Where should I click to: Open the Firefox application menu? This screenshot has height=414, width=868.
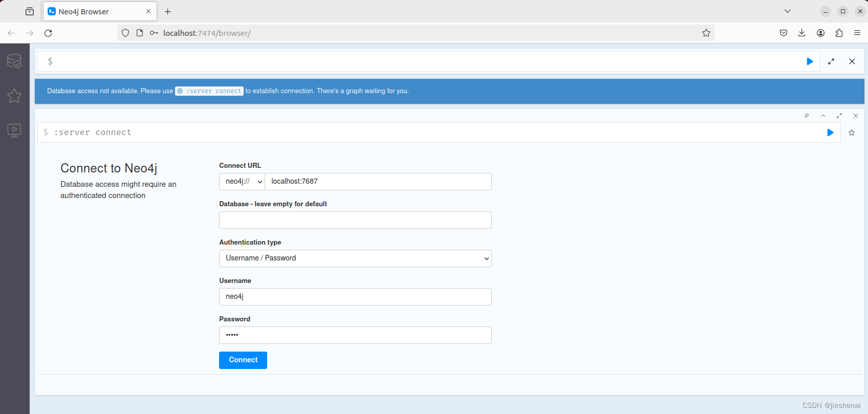857,33
